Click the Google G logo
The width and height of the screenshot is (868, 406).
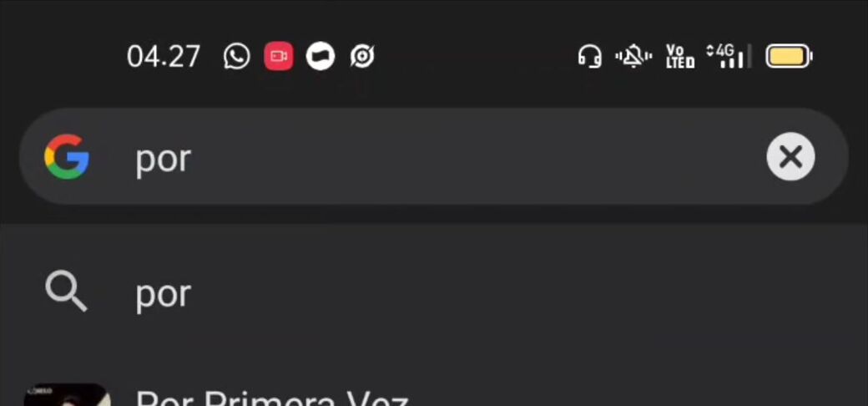coord(67,157)
